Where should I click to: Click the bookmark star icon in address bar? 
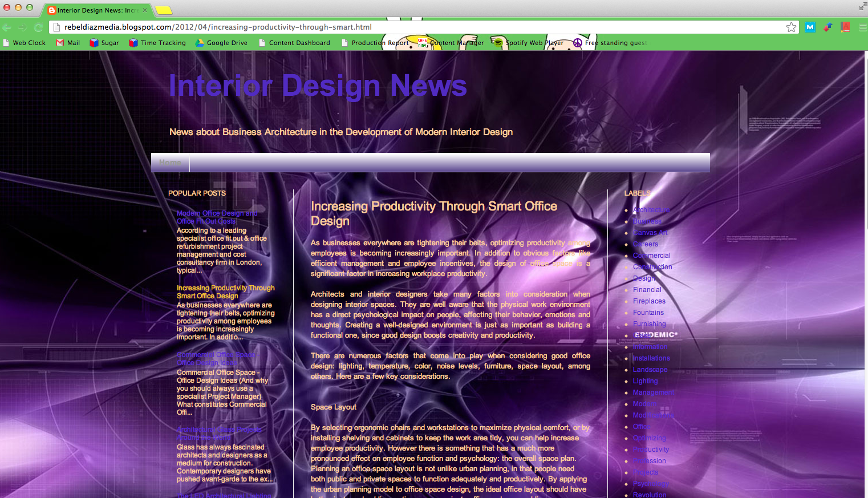[x=791, y=27]
